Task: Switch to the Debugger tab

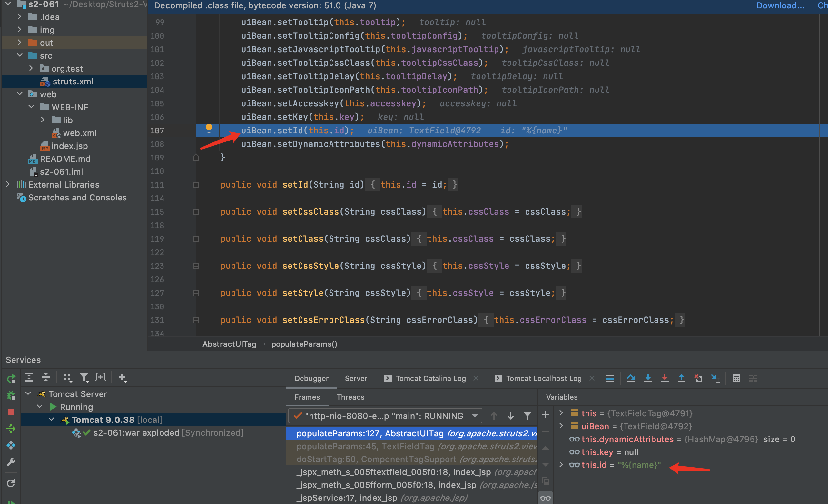Action: [311, 378]
